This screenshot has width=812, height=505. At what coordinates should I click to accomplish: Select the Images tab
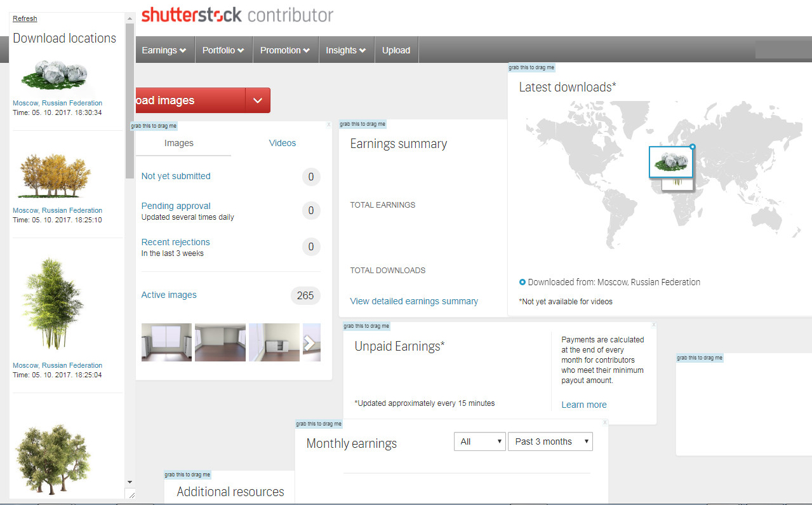[x=179, y=143]
